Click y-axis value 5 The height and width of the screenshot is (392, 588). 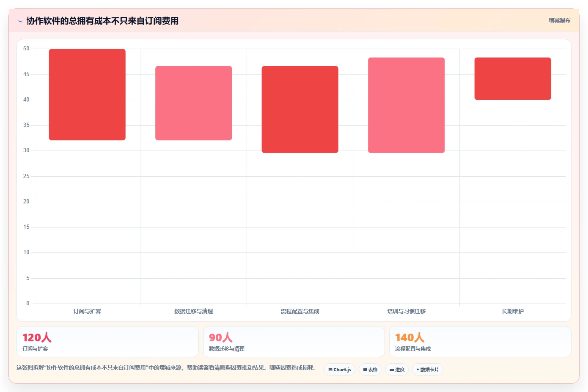click(x=28, y=278)
